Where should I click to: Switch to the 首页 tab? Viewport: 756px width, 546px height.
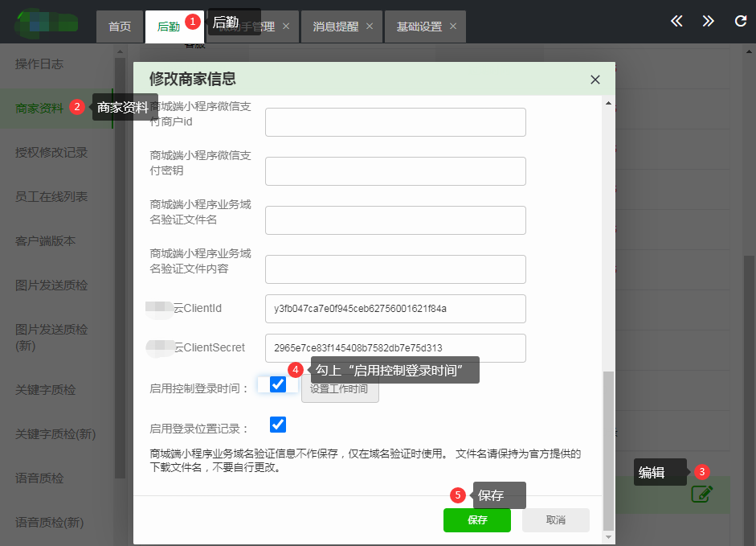(x=120, y=27)
